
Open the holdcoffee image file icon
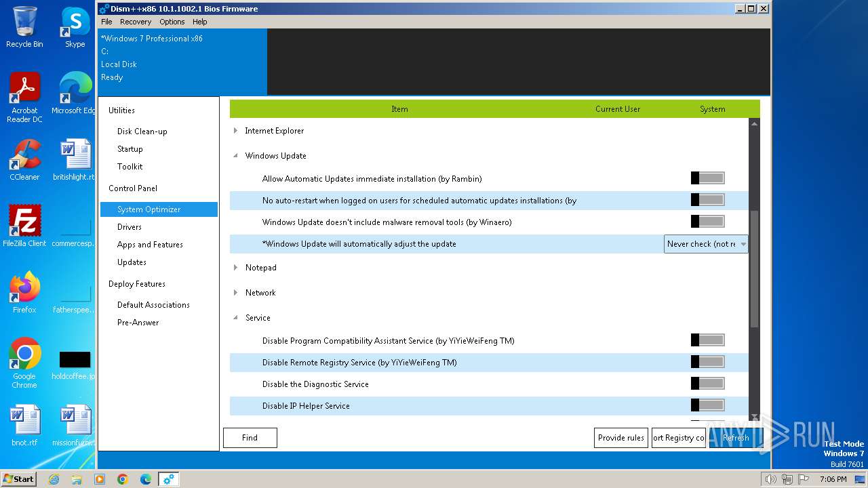pyautogui.click(x=75, y=363)
